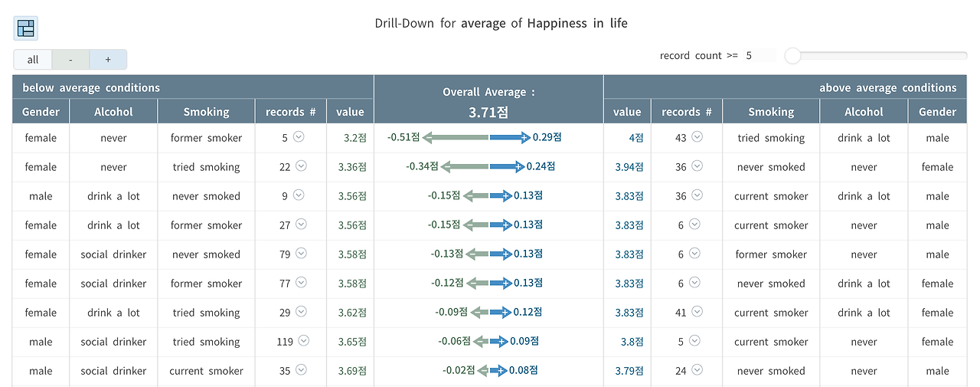
Task: Expand the 24 records chevron
Action: point(697,370)
